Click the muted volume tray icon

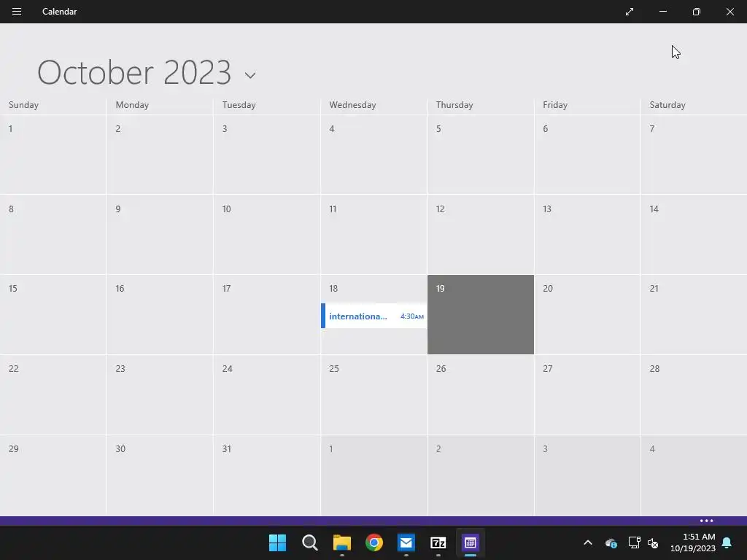[653, 542]
